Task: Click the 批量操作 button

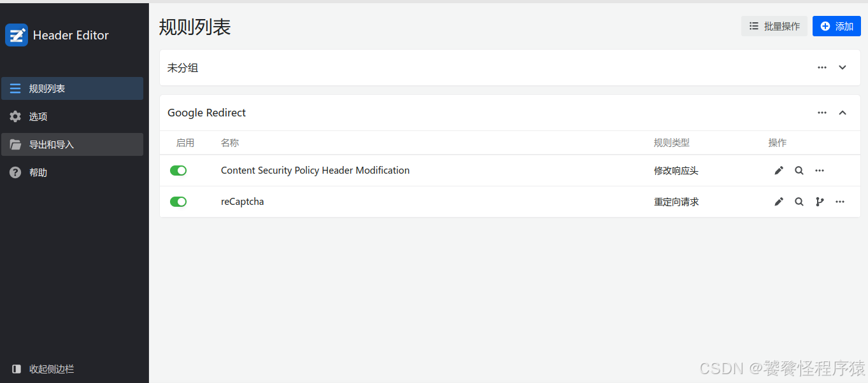Action: [x=774, y=26]
